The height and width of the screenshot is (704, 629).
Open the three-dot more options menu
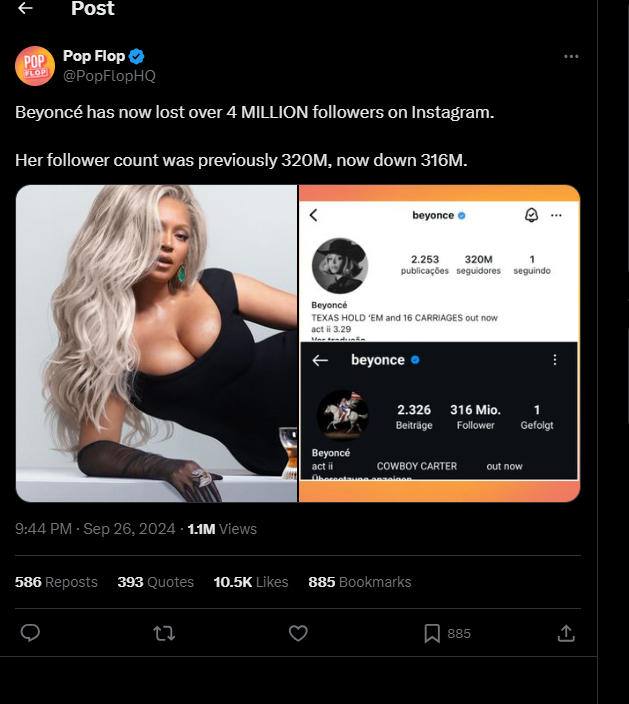571,57
